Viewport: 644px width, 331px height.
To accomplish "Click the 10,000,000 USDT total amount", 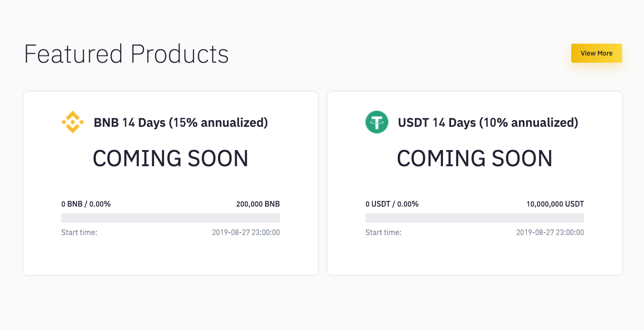I will click(555, 204).
